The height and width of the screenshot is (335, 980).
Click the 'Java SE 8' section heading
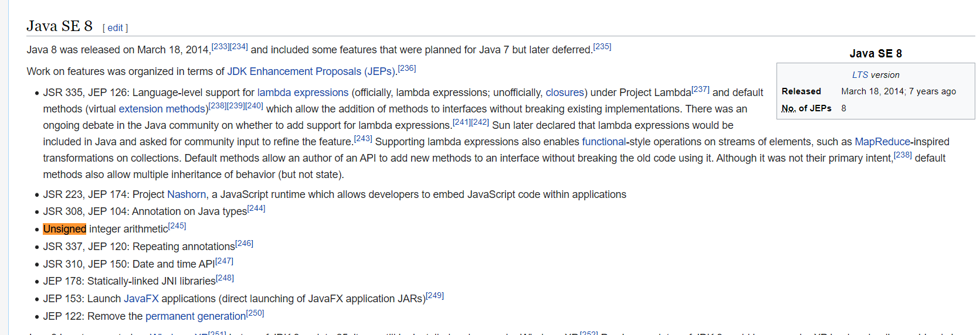pyautogui.click(x=59, y=26)
